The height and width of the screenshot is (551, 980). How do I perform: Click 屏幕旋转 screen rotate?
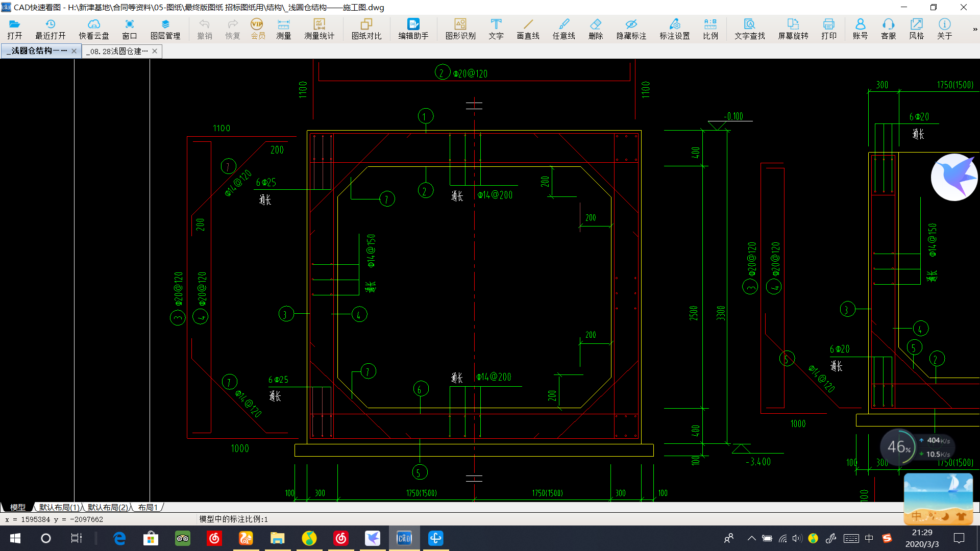(793, 29)
